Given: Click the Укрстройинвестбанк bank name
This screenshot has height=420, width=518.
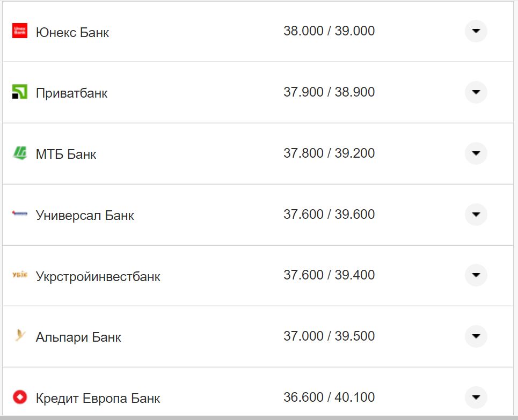Looking at the screenshot, I should click(x=98, y=277).
